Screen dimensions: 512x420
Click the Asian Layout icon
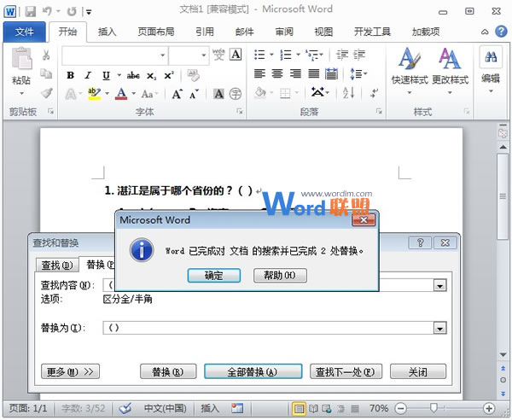(317, 92)
